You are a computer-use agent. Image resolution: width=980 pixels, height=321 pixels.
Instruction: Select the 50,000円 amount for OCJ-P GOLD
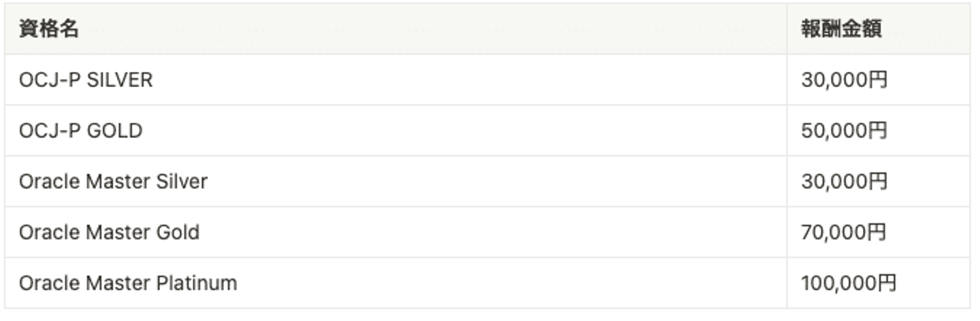845,131
